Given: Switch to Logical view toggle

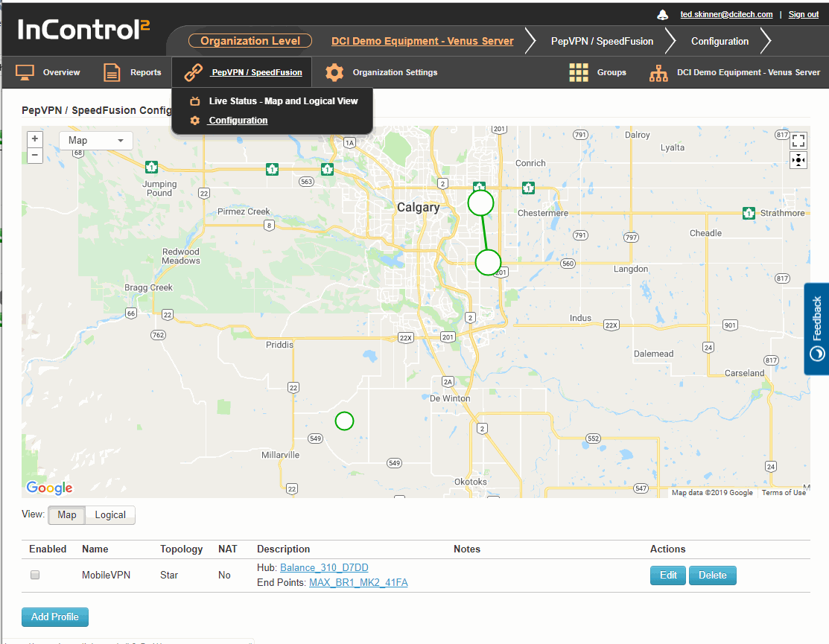Looking at the screenshot, I should [x=110, y=515].
